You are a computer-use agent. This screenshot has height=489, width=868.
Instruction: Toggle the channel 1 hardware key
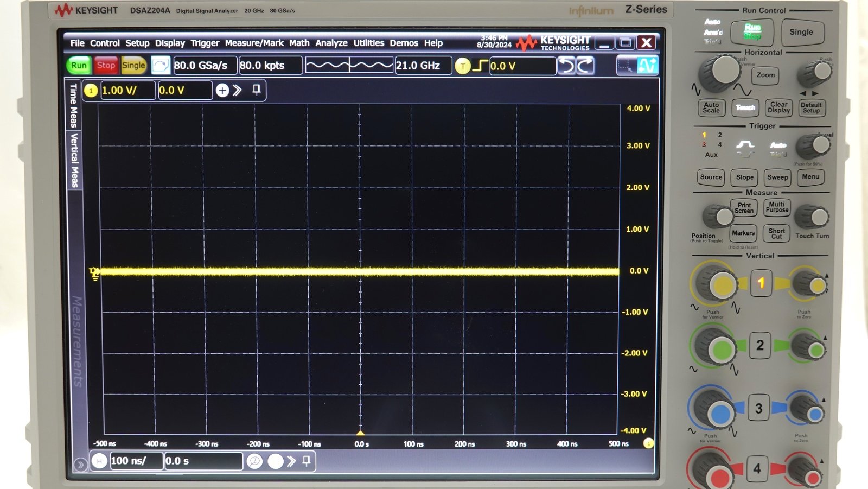pyautogui.click(x=761, y=283)
